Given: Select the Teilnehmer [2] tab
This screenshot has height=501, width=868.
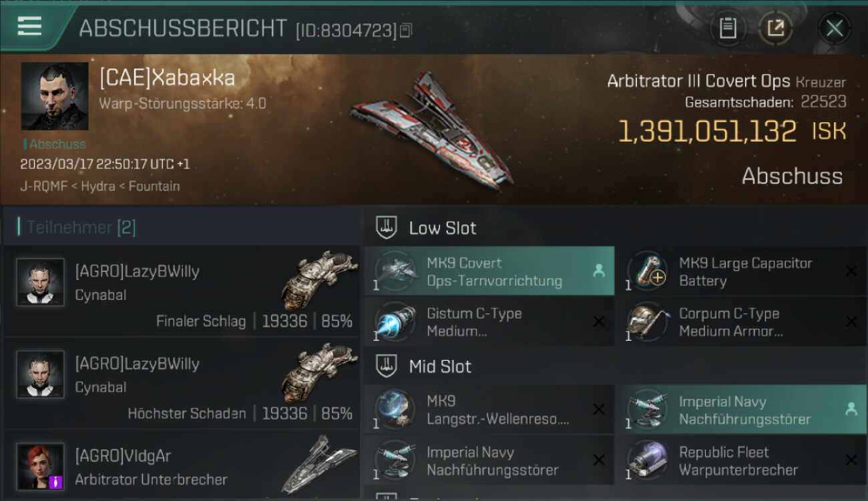Looking at the screenshot, I should point(80,228).
